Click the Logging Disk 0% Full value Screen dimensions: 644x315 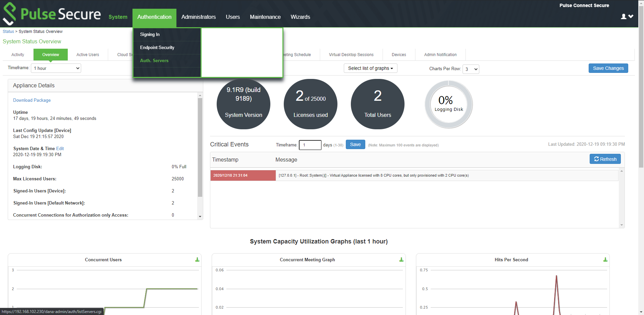(x=179, y=167)
